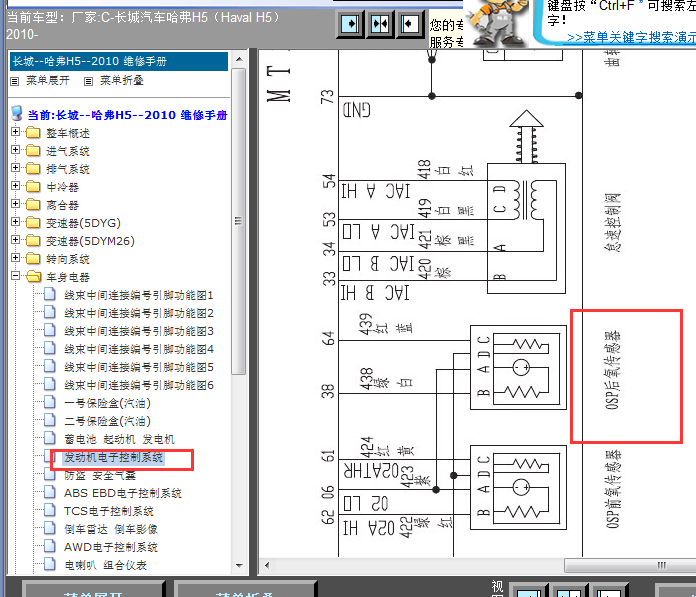The image size is (696, 597).
Task: Collapse the 车身电器 tree node
Action: [x=16, y=276]
